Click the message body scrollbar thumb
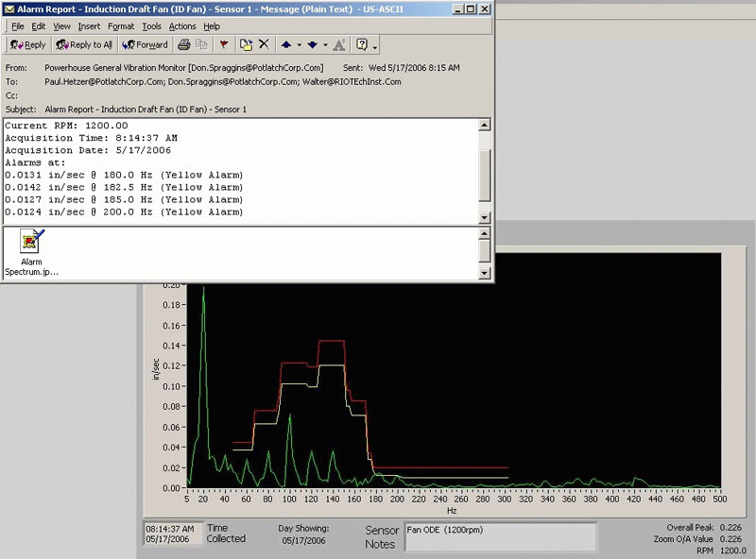The height and width of the screenshot is (559, 756). (x=485, y=175)
